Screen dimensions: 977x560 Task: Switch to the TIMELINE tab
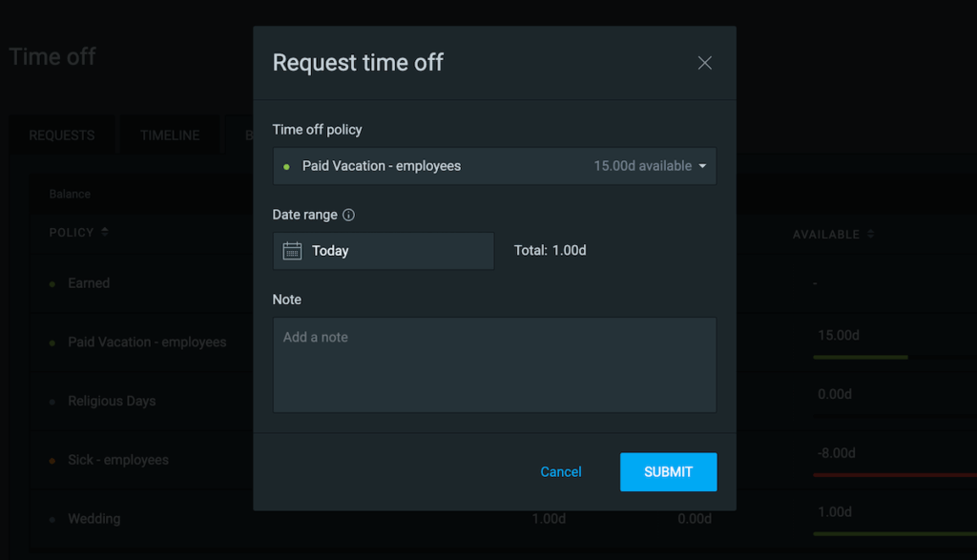(169, 135)
